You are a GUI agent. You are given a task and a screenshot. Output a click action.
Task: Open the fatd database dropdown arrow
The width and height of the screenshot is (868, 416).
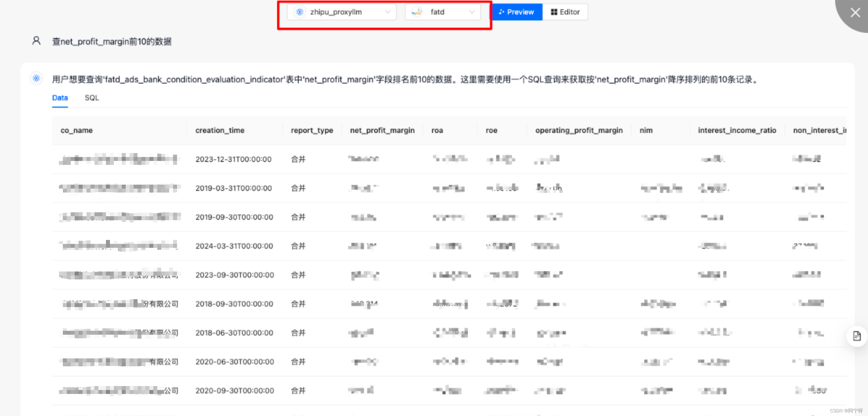click(472, 12)
